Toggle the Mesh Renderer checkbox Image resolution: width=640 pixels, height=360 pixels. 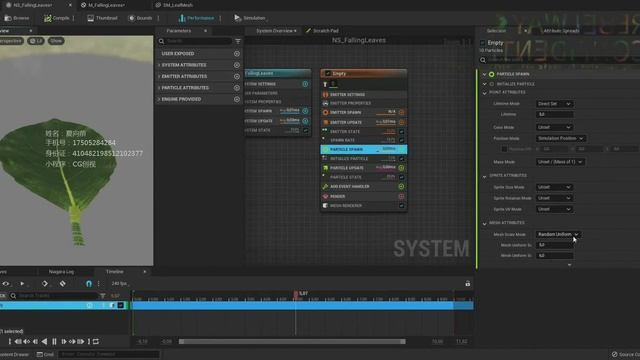(x=402, y=206)
